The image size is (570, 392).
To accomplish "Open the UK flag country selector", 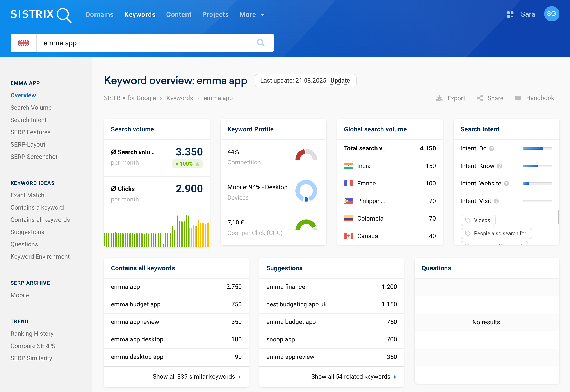I will (24, 43).
